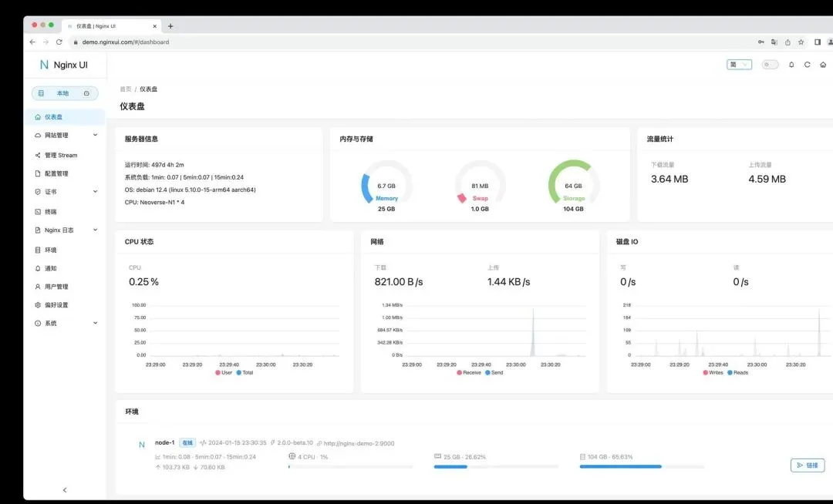Toggle the Receive legend in network chart
Screen dimensions: 833x504
(469, 373)
